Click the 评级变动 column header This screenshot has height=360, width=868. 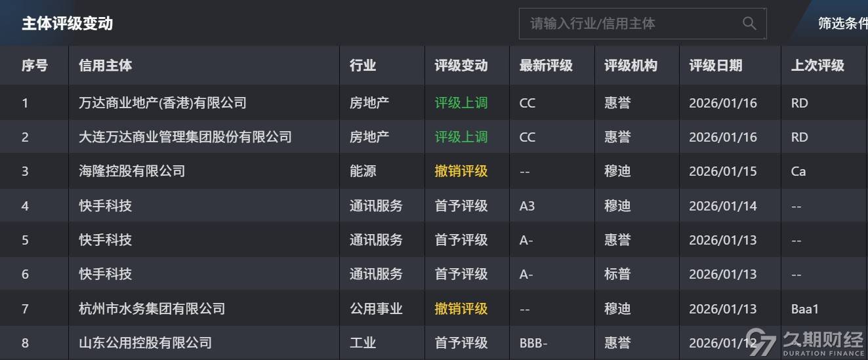click(x=461, y=66)
